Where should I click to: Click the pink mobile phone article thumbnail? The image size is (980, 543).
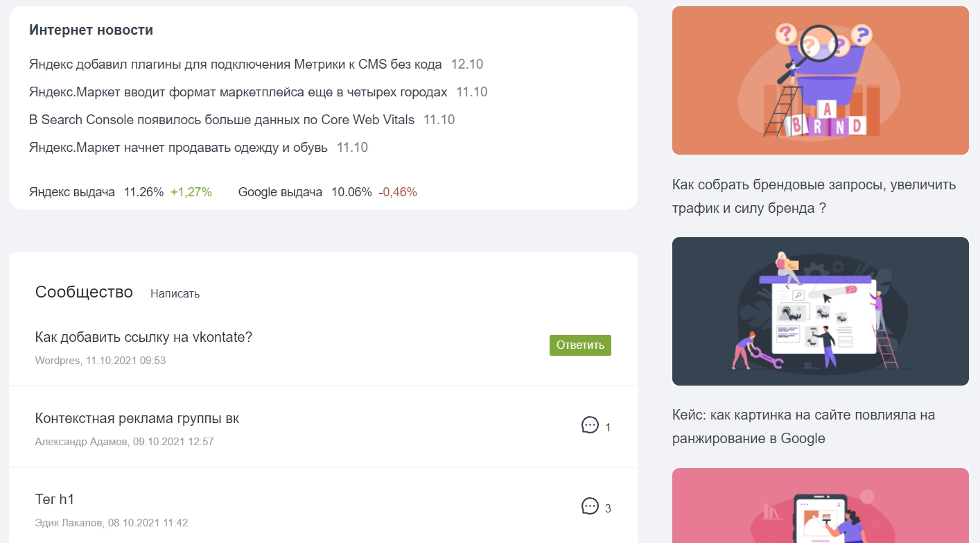click(x=820, y=506)
